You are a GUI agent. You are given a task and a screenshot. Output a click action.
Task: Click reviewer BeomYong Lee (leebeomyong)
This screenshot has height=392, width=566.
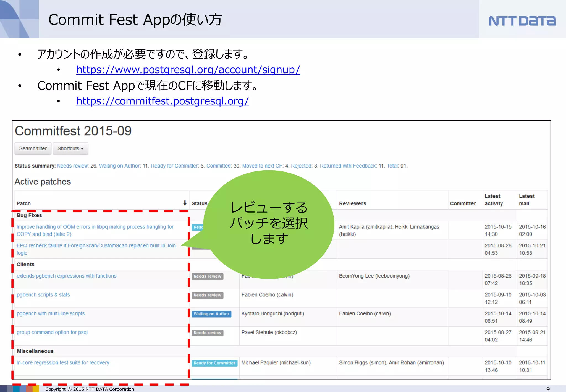click(x=374, y=276)
